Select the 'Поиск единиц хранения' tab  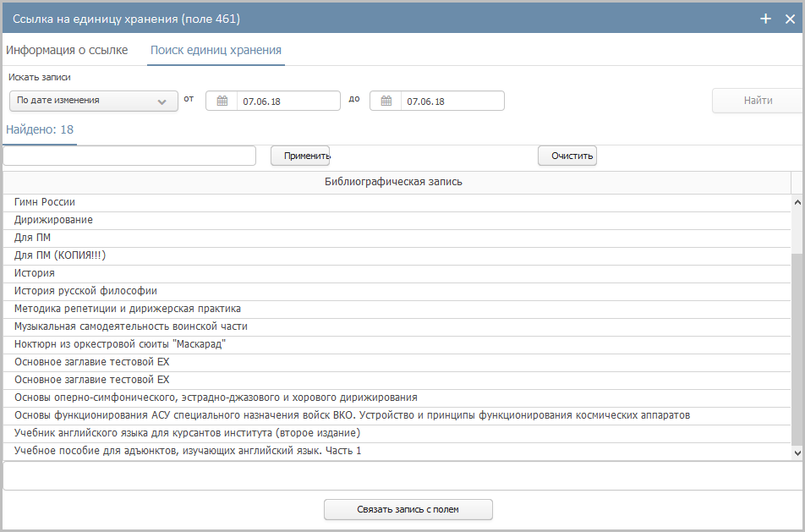[x=216, y=50]
